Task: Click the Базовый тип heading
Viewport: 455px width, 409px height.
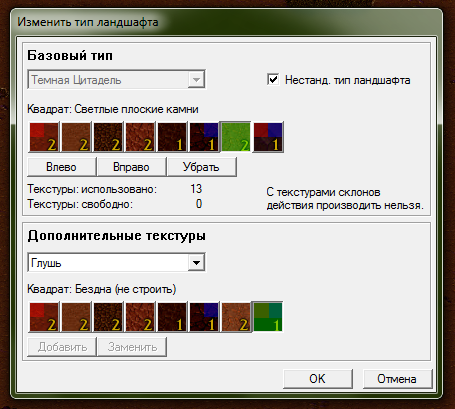Action: pos(70,55)
